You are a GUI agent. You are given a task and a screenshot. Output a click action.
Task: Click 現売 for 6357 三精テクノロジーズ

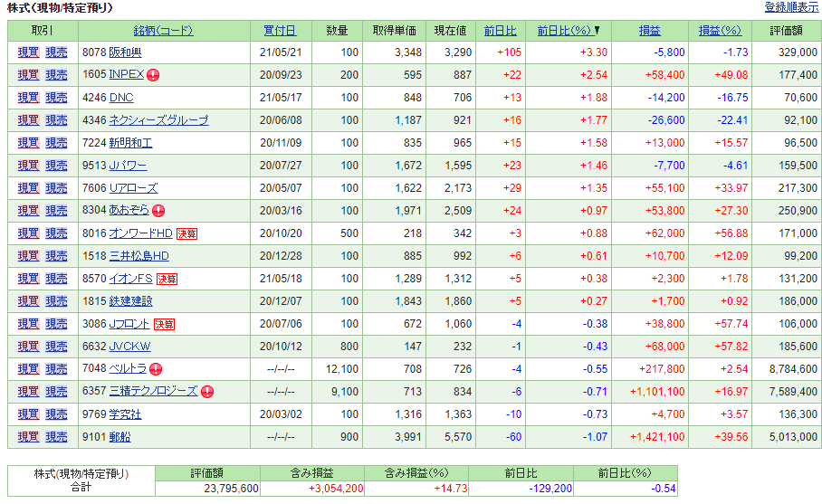tap(57, 392)
